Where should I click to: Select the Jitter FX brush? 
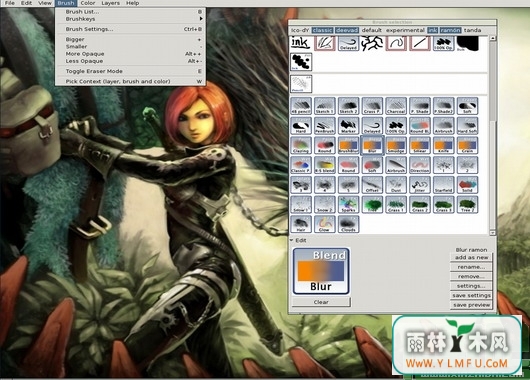[420, 185]
